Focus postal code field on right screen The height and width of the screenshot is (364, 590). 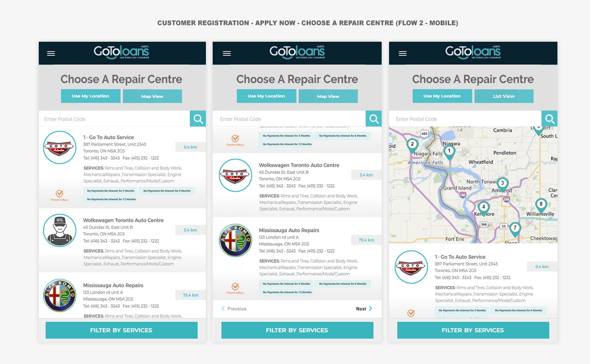pyautogui.click(x=465, y=119)
